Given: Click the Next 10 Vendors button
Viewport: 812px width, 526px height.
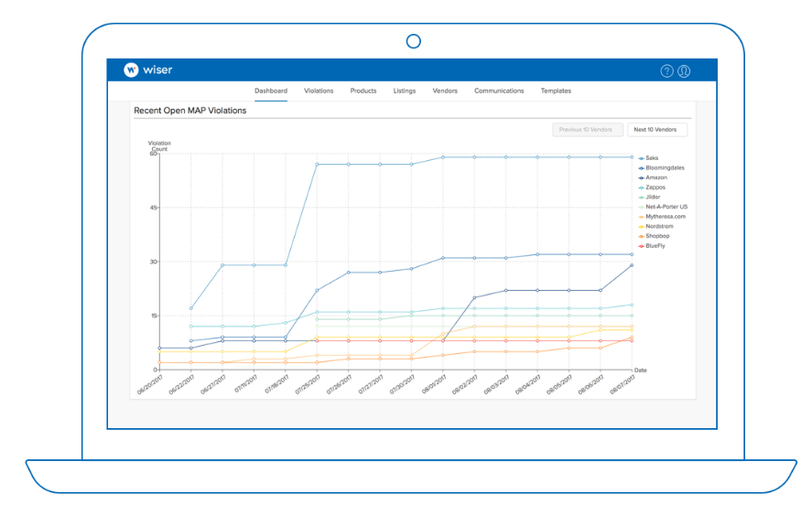Looking at the screenshot, I should click(x=657, y=129).
